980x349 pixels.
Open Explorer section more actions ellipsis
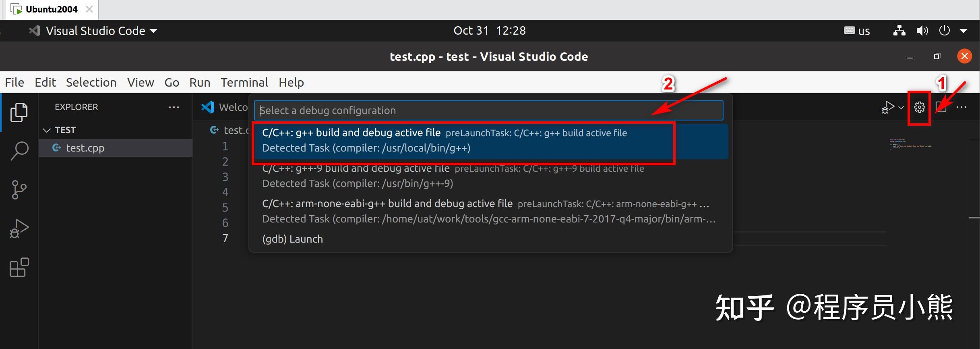coord(174,107)
